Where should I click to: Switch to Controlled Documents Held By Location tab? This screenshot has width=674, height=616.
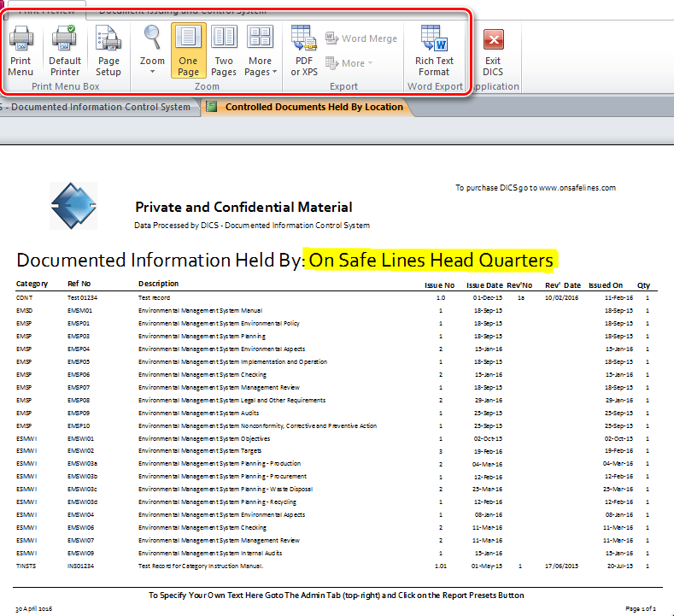pos(308,107)
